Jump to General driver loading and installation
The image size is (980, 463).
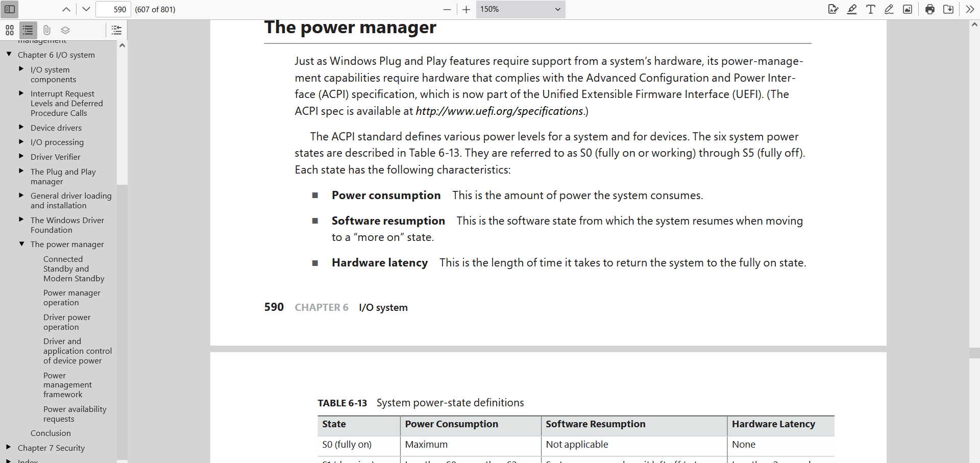tap(71, 201)
